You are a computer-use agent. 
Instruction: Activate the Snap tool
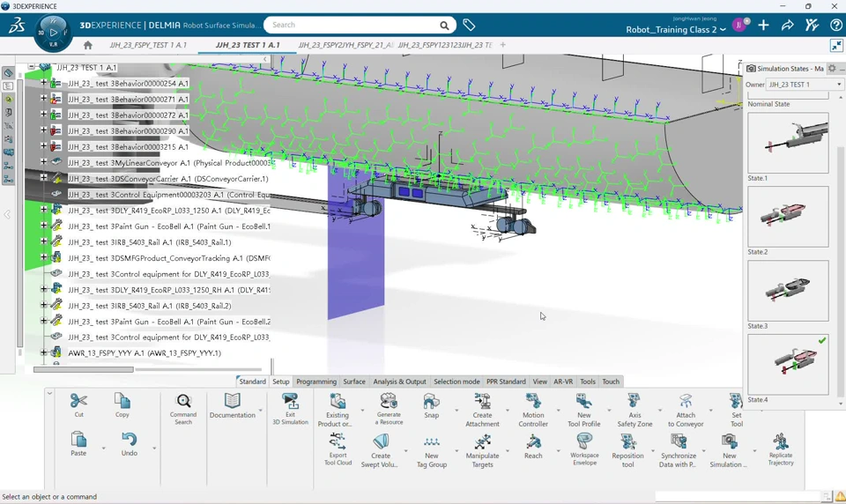coord(431,401)
